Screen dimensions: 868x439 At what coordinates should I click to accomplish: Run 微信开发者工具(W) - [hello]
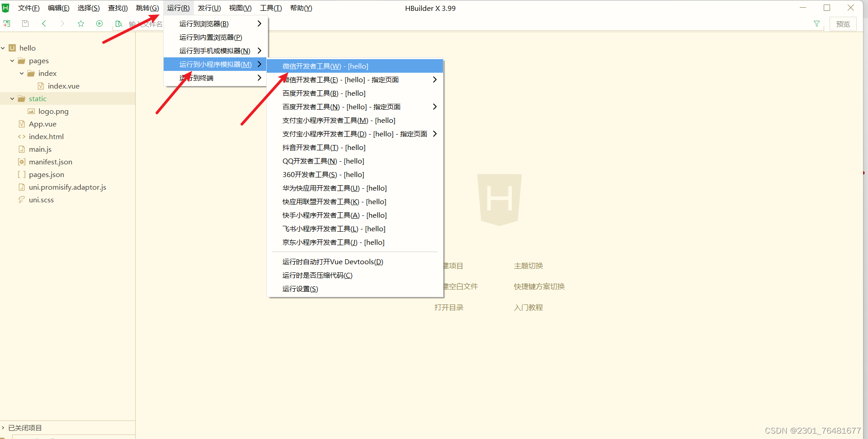[x=355, y=66]
